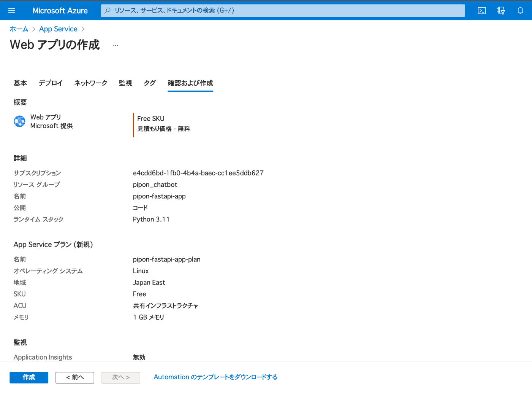Switch to the 監視 tab

pyautogui.click(x=125, y=83)
